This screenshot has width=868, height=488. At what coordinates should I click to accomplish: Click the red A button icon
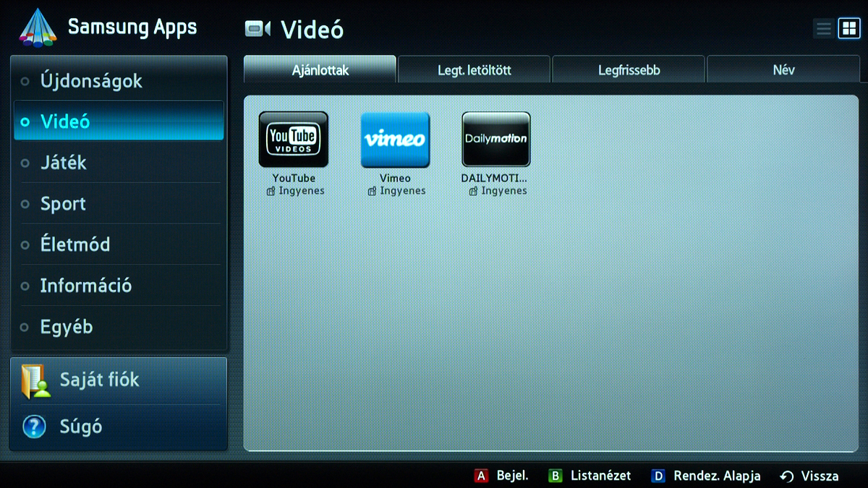point(481,476)
